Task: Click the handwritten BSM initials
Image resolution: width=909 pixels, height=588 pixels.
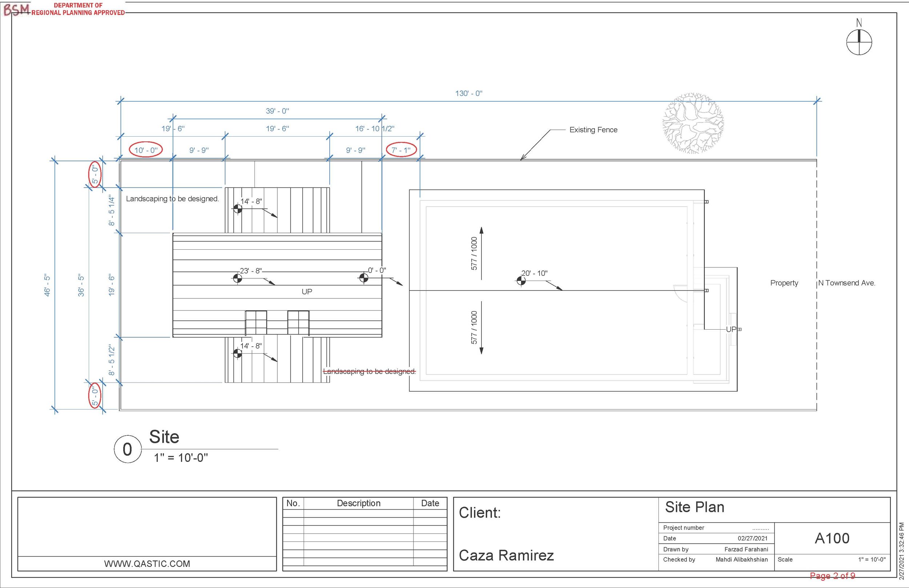Action: (16, 9)
